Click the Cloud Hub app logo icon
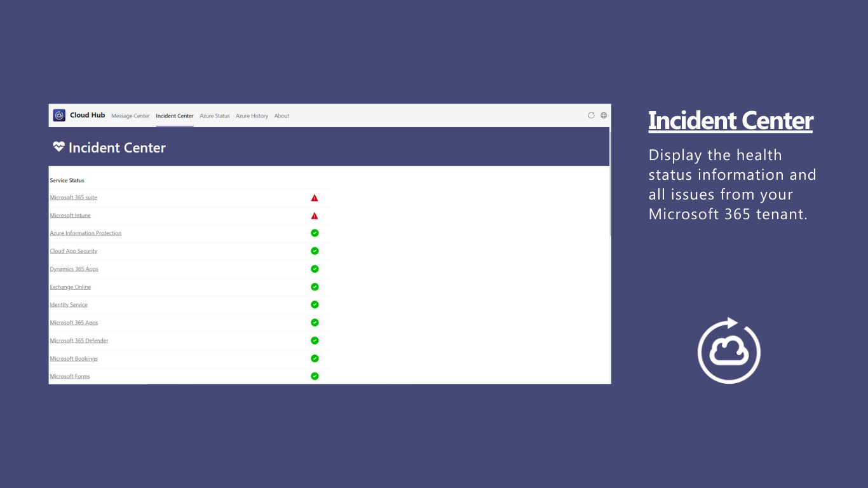The height and width of the screenshot is (488, 868). [59, 116]
